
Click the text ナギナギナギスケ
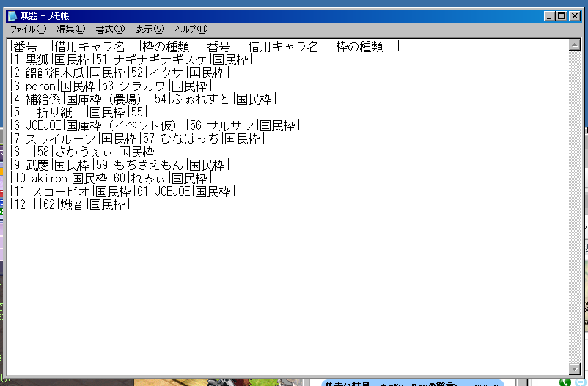[160, 60]
